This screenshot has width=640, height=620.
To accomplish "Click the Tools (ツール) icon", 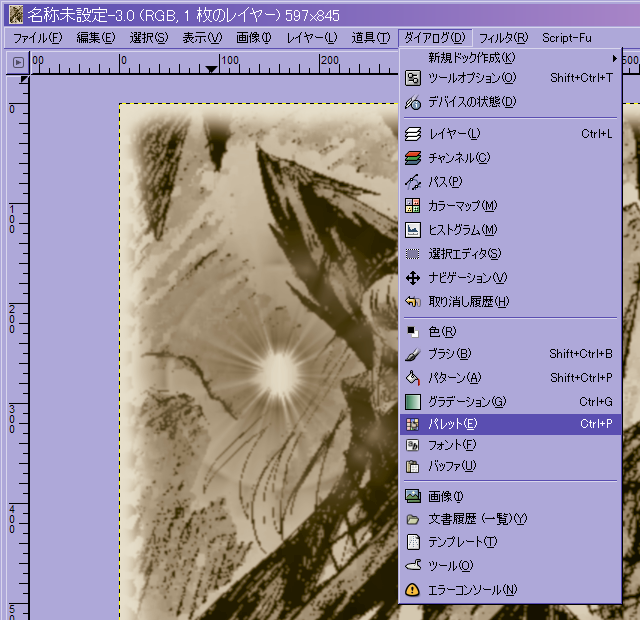I will 413,566.
